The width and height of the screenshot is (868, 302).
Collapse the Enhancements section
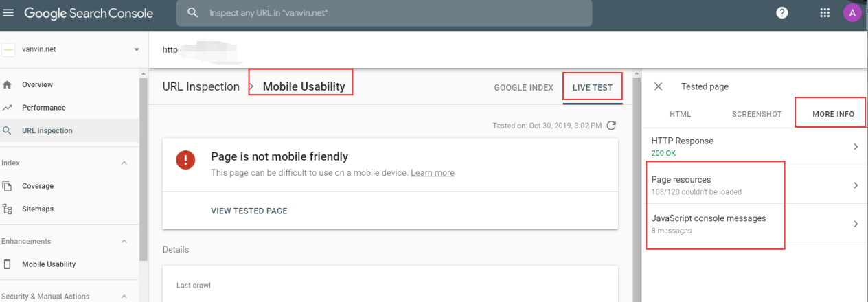click(124, 241)
